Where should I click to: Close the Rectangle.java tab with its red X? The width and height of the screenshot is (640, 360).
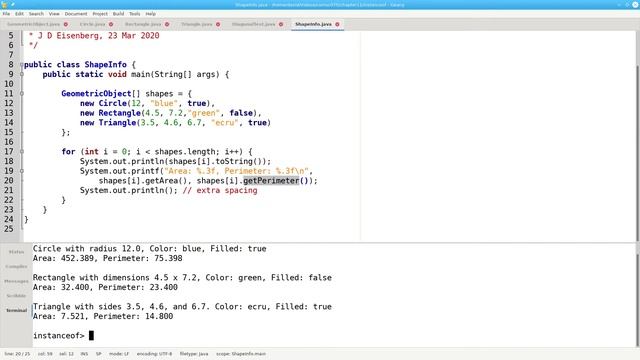tap(167, 24)
